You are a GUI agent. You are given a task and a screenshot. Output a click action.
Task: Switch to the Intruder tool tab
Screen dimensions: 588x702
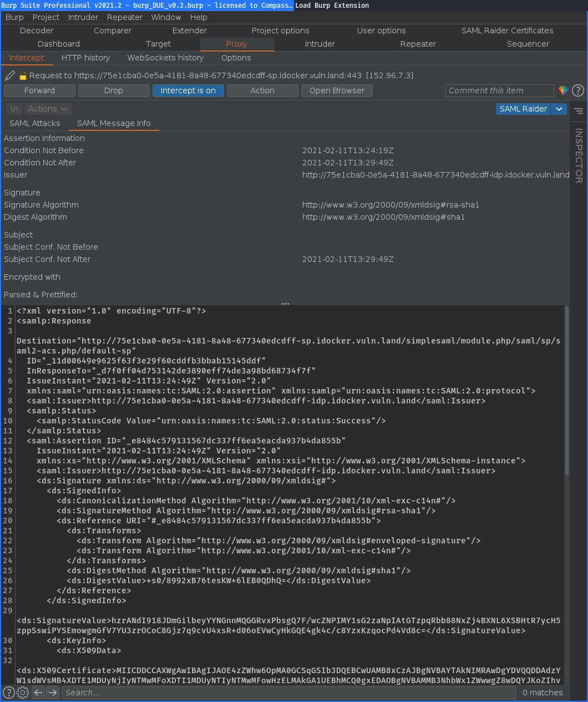tap(320, 44)
